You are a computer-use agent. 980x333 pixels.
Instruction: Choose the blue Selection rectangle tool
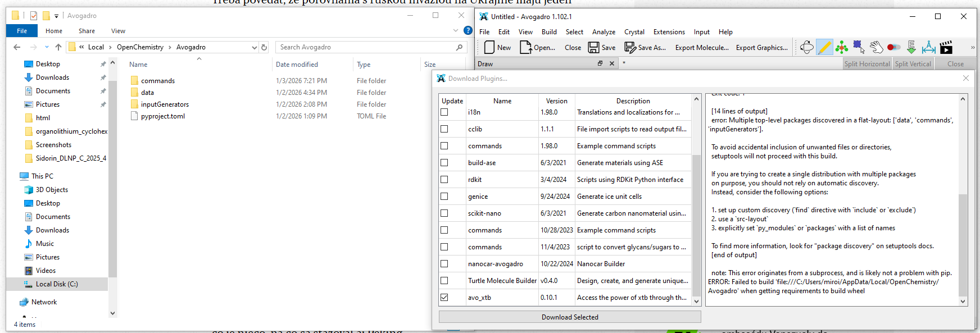point(859,47)
